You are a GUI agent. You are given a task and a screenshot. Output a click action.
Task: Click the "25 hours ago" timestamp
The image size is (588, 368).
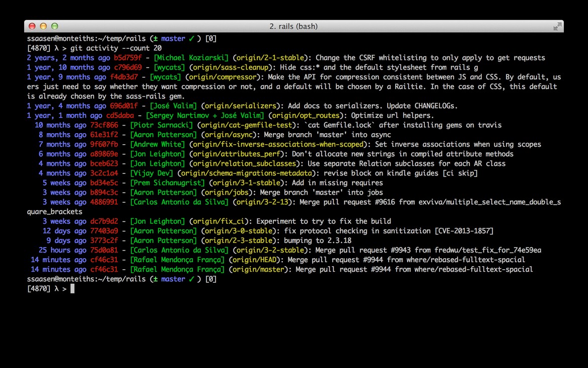tap(62, 250)
